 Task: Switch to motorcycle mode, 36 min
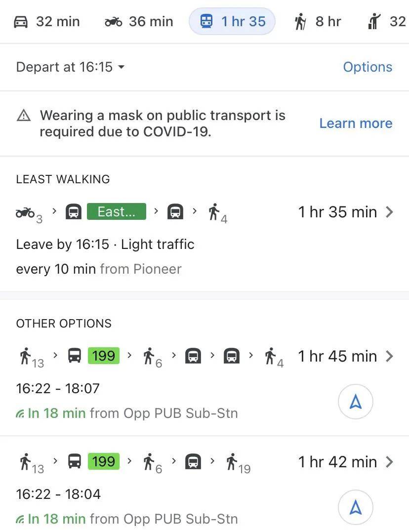click(x=139, y=22)
